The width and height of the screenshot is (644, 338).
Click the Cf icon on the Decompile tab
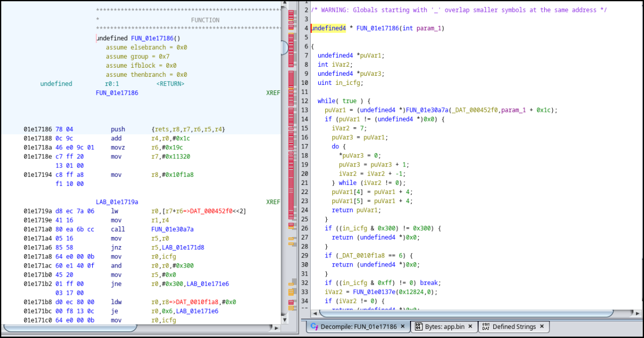[x=315, y=326]
